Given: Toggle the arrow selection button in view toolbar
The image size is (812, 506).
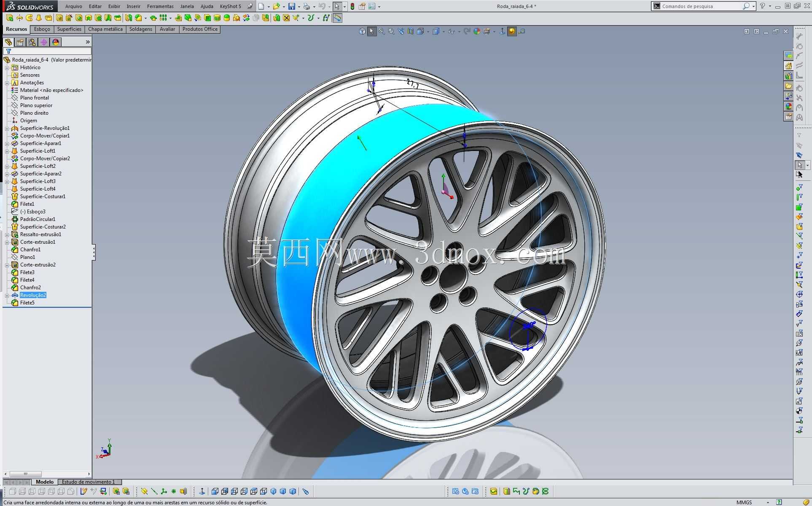Looking at the screenshot, I should click(371, 31).
